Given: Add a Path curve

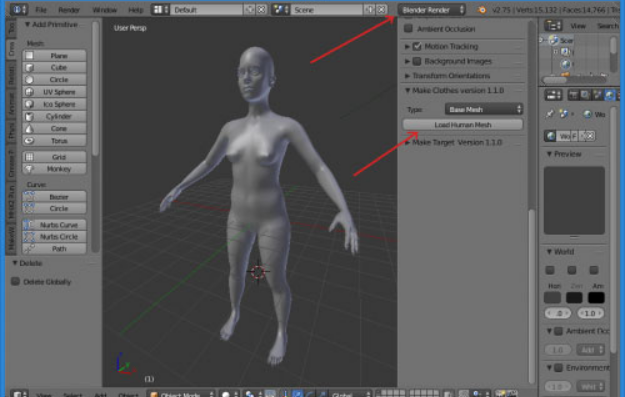Looking at the screenshot, I should tap(54, 249).
